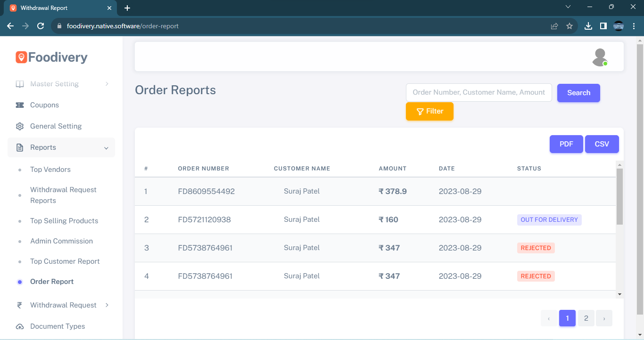
Task: Expand the Master Setting submenu chevron
Action: pyautogui.click(x=107, y=84)
